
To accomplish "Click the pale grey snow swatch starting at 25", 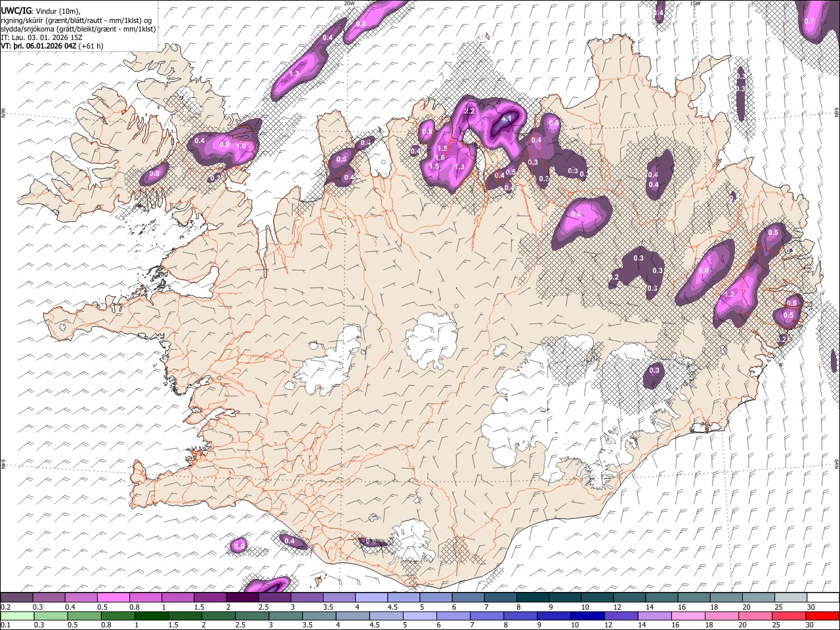I will 790,597.
